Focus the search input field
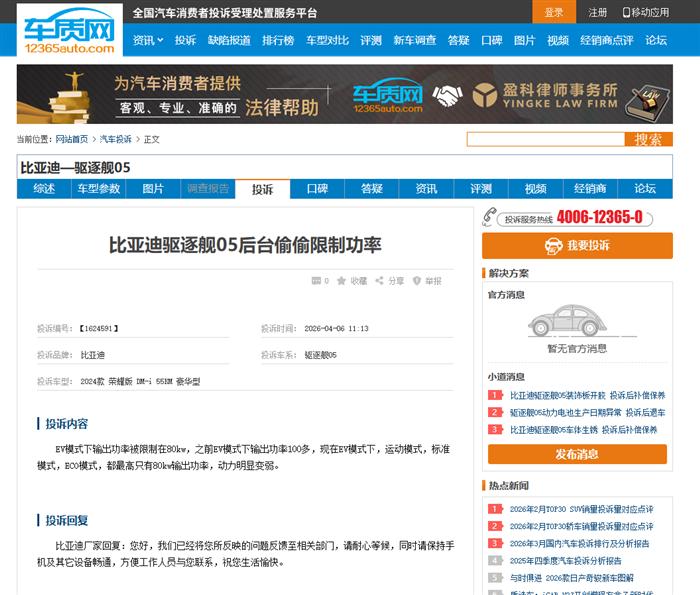Screen dimensions: 700x595 [545, 139]
